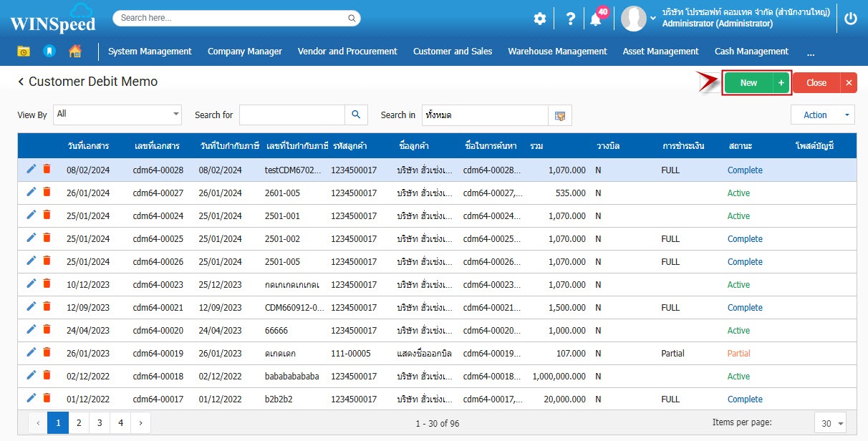The width and height of the screenshot is (868, 441).
Task: Click Partial status of cdm64-00019
Action: point(739,353)
